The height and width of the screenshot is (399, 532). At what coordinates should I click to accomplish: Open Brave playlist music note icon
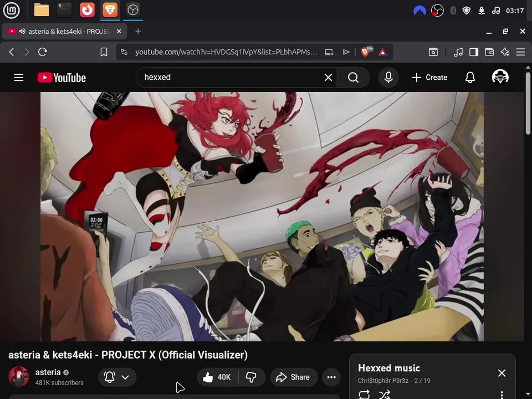(x=458, y=52)
